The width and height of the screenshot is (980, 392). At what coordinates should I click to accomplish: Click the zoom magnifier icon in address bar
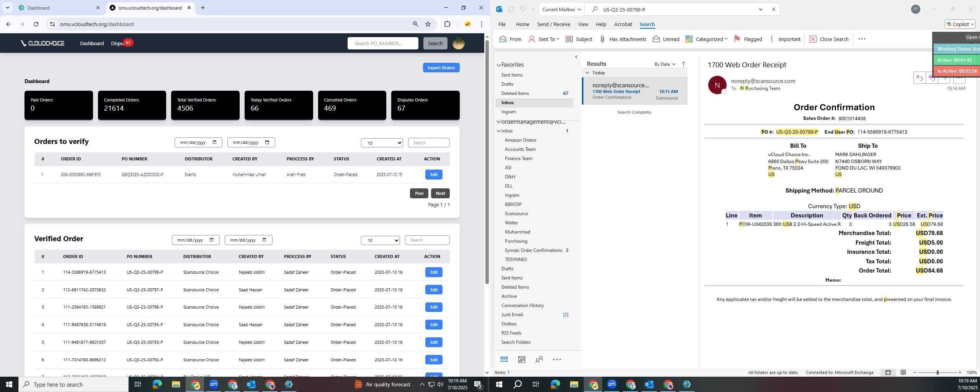[415, 24]
